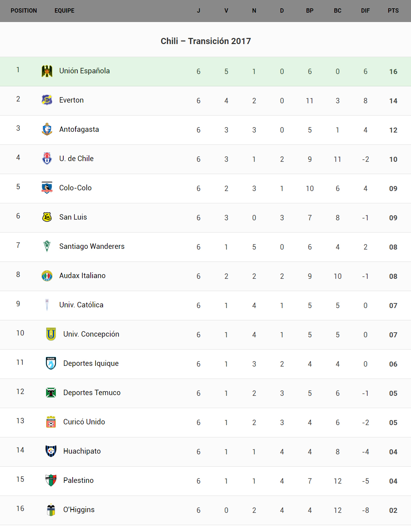Select the Curicó Unido team name
The image size is (411, 532).
[84, 422]
